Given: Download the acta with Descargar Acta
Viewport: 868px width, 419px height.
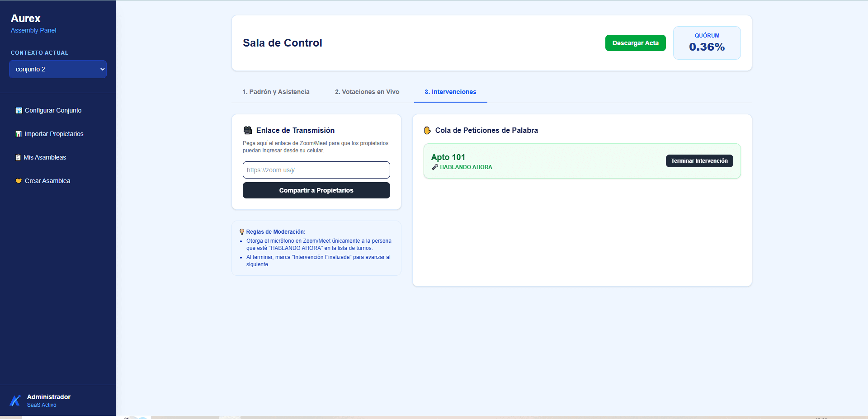Looking at the screenshot, I should (635, 43).
